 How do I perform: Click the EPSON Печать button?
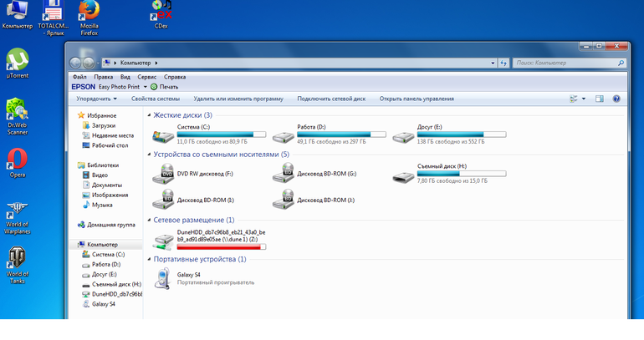(164, 87)
